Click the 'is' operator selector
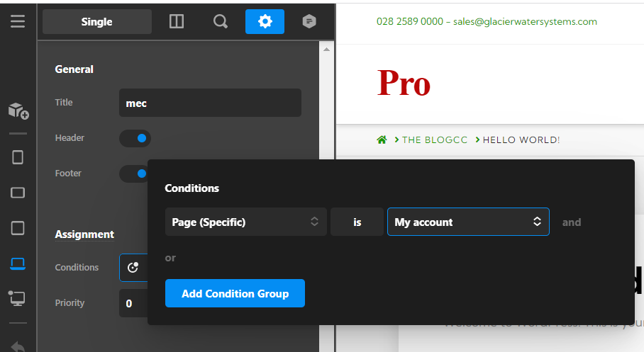The image size is (644, 352). click(x=357, y=222)
